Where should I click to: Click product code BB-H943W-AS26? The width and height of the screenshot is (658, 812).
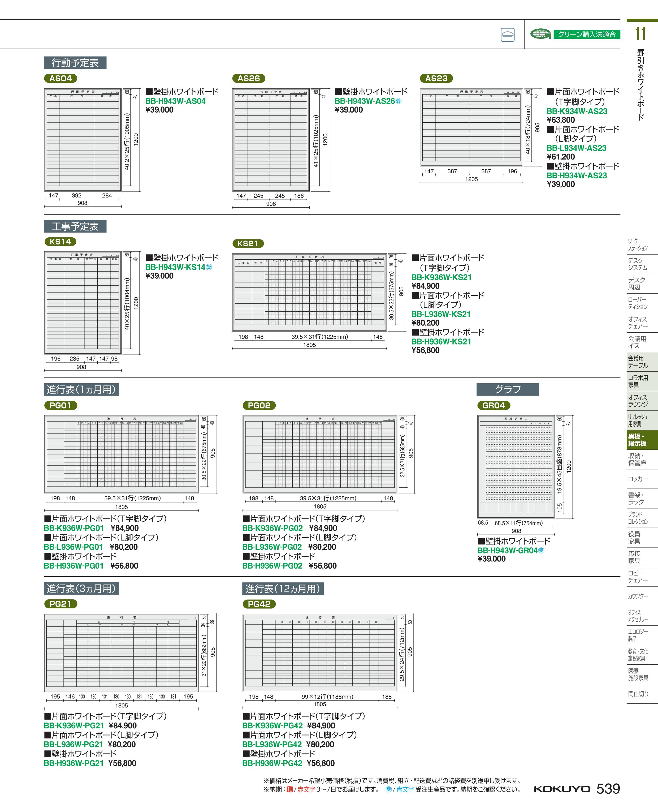pyautogui.click(x=365, y=101)
